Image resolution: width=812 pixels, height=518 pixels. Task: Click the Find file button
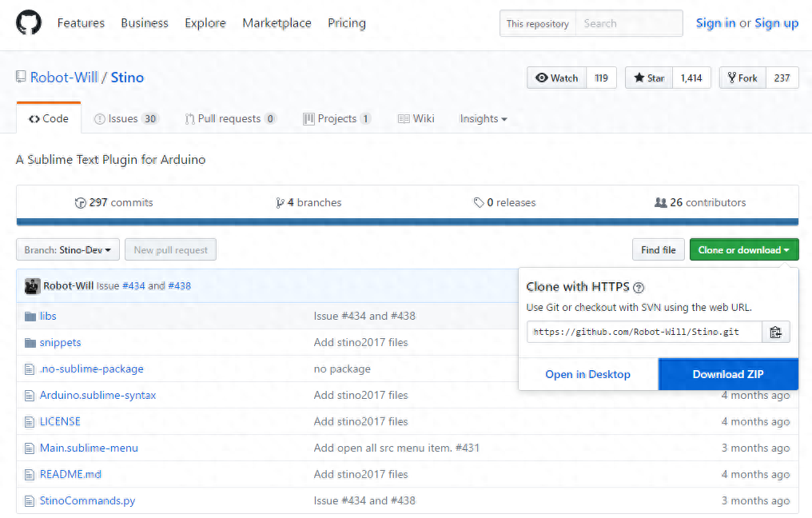click(x=659, y=249)
